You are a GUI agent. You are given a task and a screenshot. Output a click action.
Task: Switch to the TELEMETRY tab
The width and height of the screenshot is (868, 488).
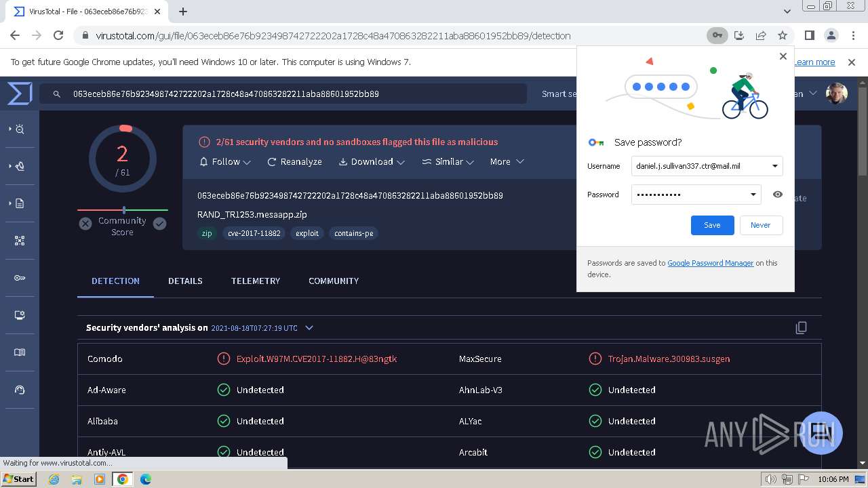point(256,281)
